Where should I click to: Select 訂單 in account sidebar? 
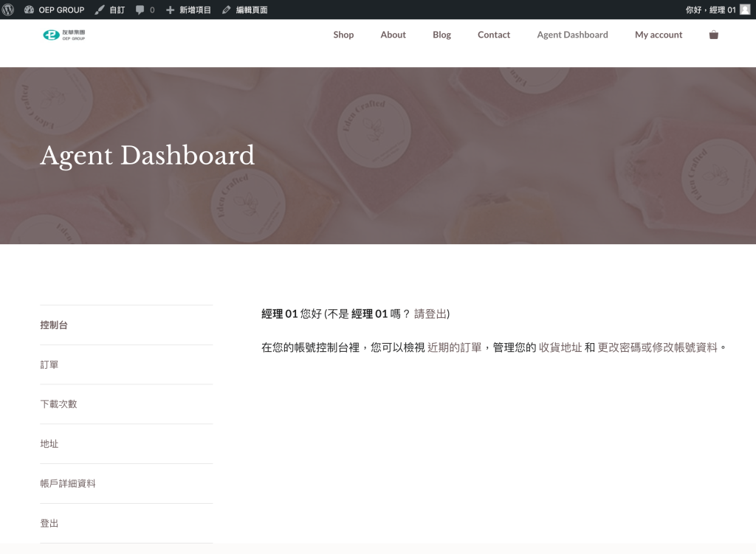49,364
